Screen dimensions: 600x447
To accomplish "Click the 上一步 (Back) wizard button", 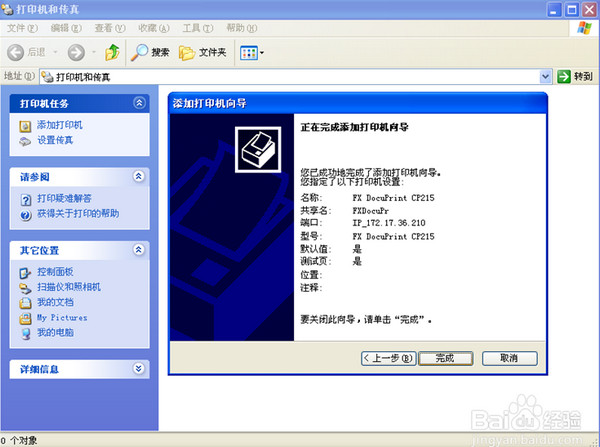I will click(x=388, y=358).
